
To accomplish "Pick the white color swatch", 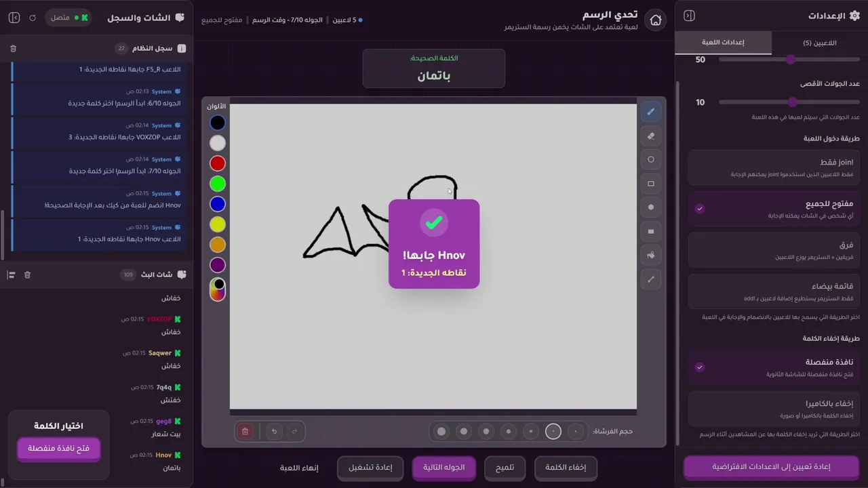I will tap(217, 143).
